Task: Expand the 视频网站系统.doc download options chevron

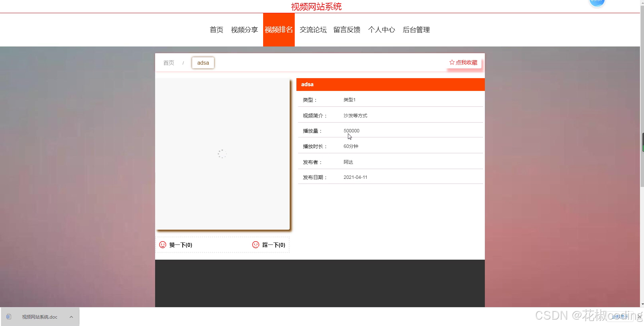Action: (71, 317)
